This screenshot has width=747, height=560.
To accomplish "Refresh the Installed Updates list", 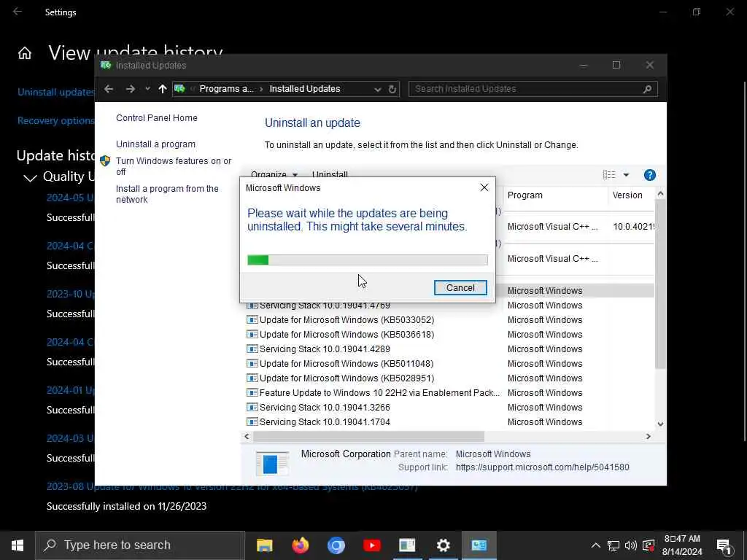I will pos(392,89).
